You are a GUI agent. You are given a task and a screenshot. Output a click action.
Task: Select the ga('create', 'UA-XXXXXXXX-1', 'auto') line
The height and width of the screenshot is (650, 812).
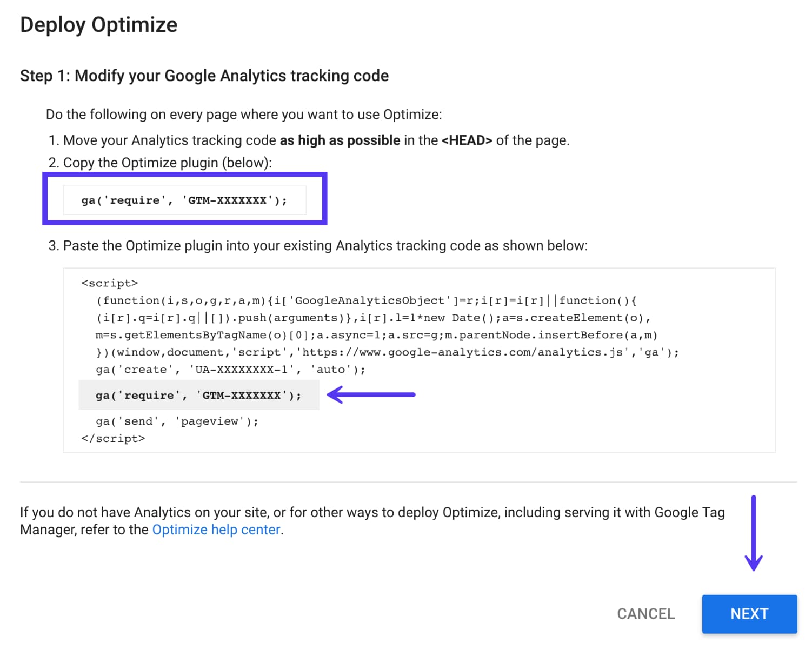[x=231, y=370]
